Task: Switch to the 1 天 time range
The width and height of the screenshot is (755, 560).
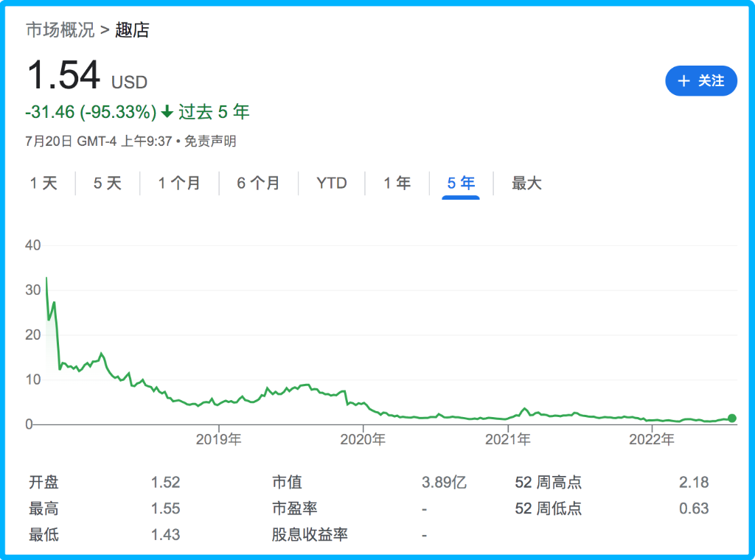Action: pyautogui.click(x=44, y=183)
